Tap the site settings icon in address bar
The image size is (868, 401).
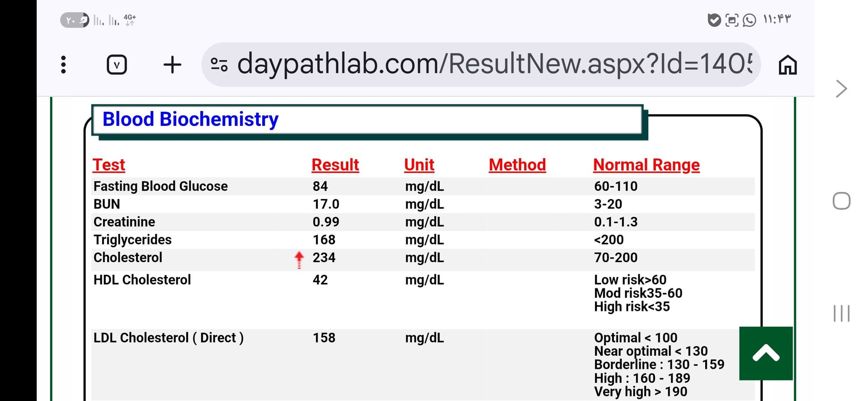pyautogui.click(x=219, y=65)
